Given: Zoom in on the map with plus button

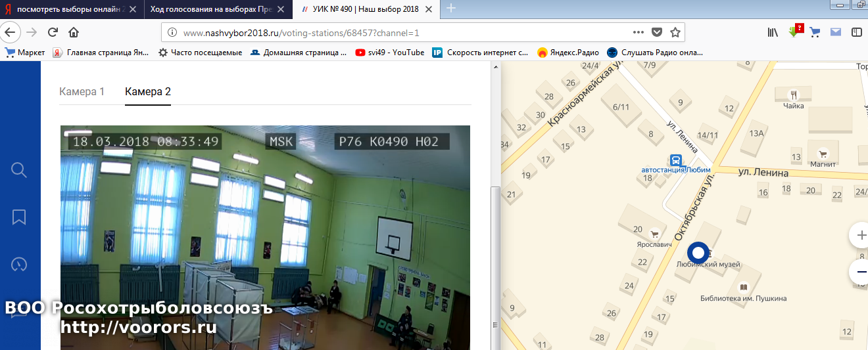Looking at the screenshot, I should tap(859, 235).
